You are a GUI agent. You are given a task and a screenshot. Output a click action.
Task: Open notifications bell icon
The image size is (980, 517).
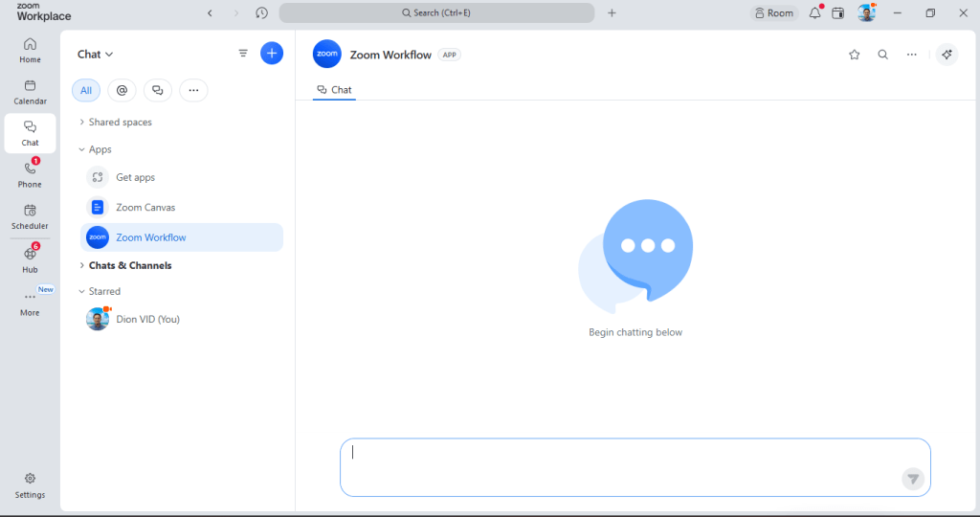click(x=815, y=12)
